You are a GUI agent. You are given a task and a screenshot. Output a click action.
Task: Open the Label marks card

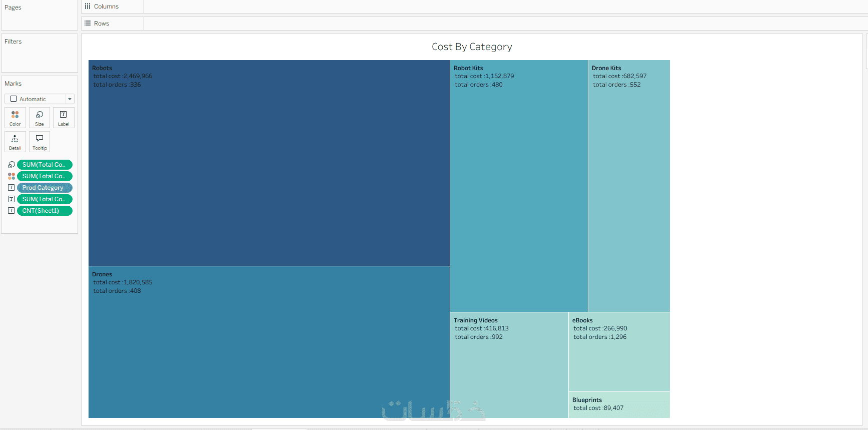[64, 118]
